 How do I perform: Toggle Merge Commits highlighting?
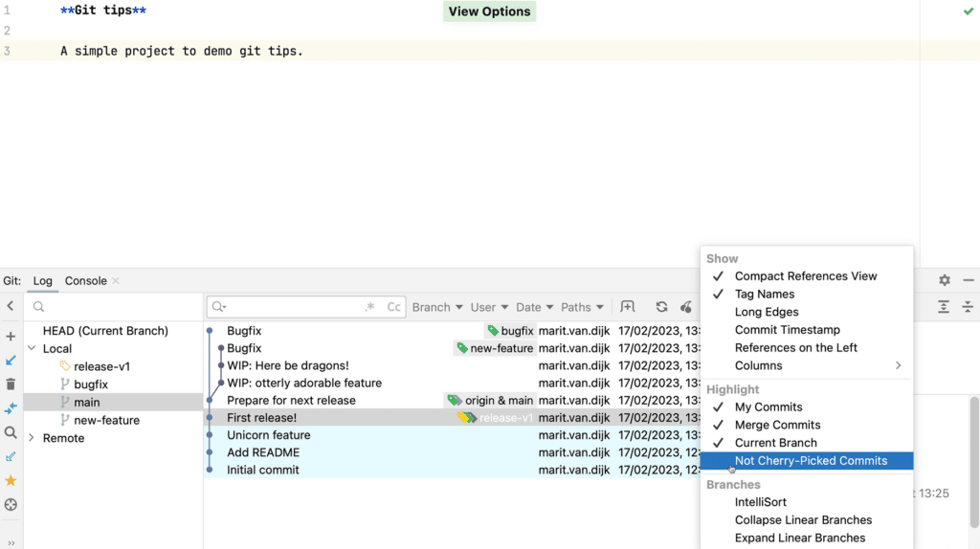[x=806, y=426]
